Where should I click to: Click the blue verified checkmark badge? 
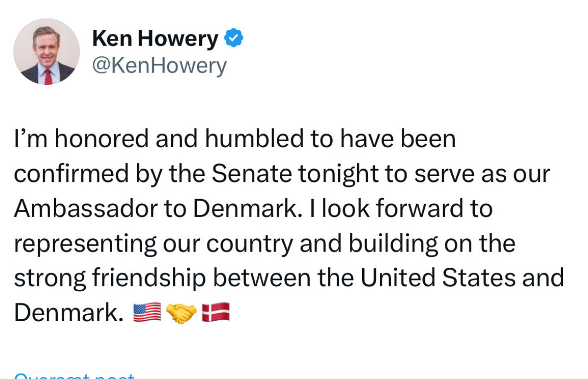[234, 38]
